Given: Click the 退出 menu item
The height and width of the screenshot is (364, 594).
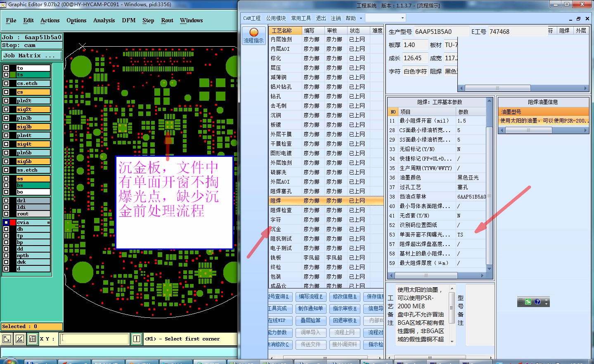Looking at the screenshot, I should coord(321,18).
